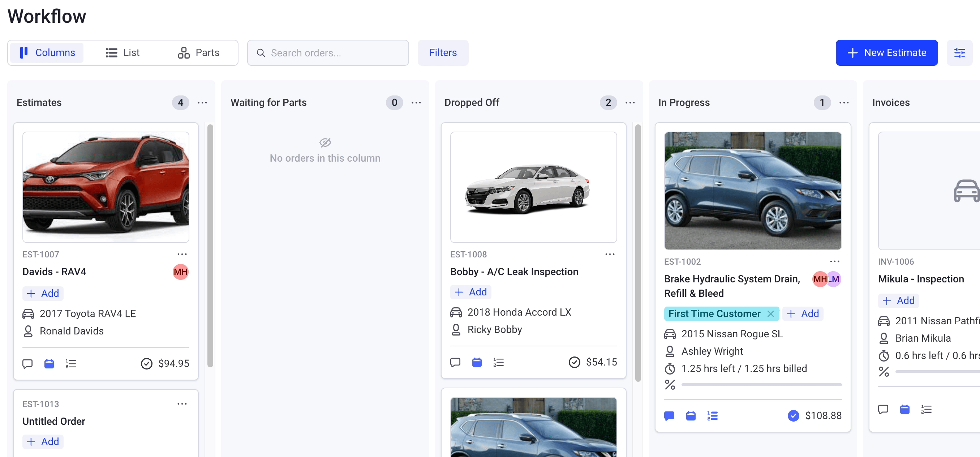Open EST-1007 card more options
This screenshot has width=980, height=457.
[182, 254]
